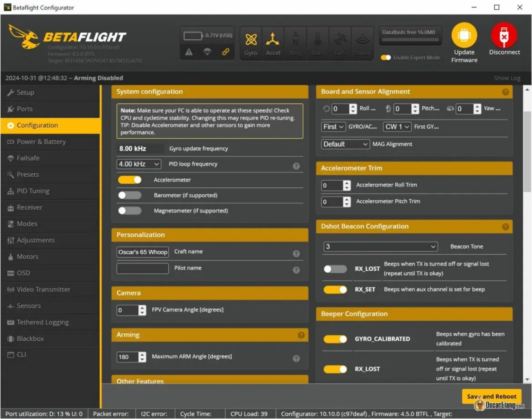Image resolution: width=532 pixels, height=419 pixels.
Task: Click help icon in Arming header
Action: [x=301, y=335]
